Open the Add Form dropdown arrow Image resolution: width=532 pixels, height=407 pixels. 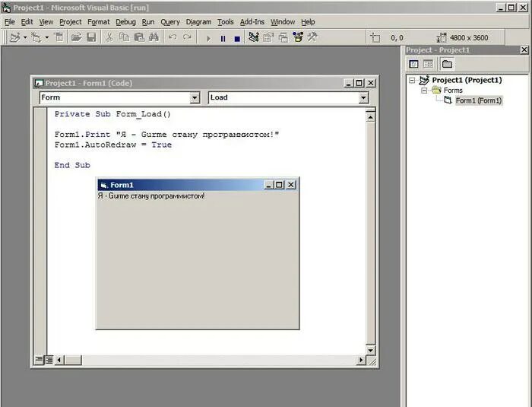pos(47,37)
